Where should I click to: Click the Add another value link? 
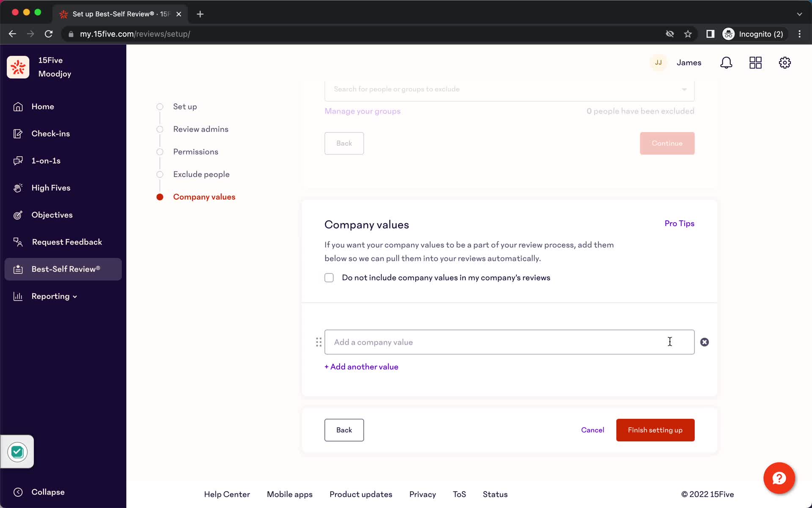(361, 367)
